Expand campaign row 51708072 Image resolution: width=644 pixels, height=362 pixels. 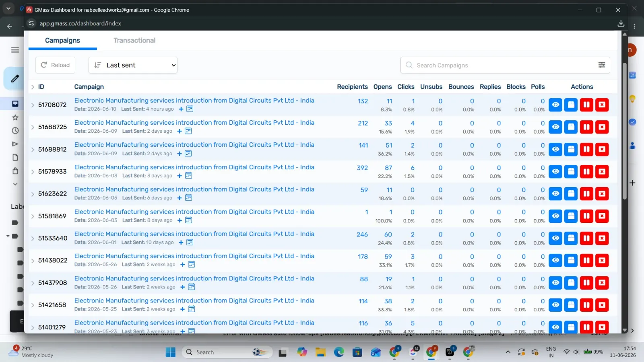click(x=33, y=105)
